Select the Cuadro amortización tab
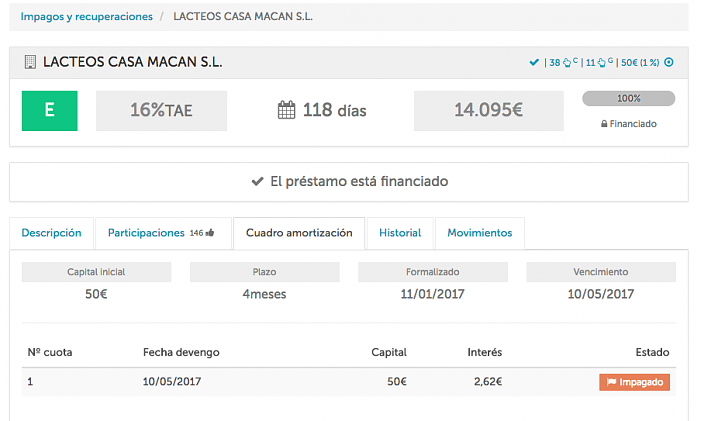Screen dimensions: 725x421 coord(298,233)
